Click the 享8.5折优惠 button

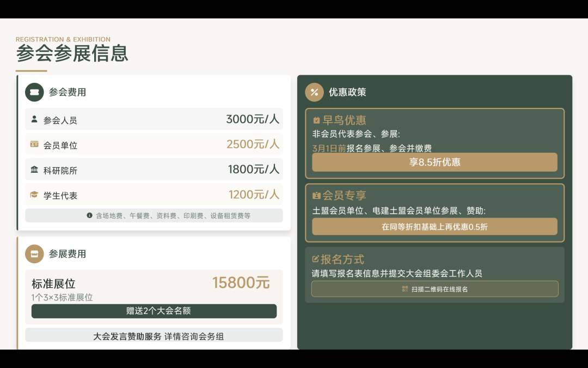pyautogui.click(x=434, y=162)
